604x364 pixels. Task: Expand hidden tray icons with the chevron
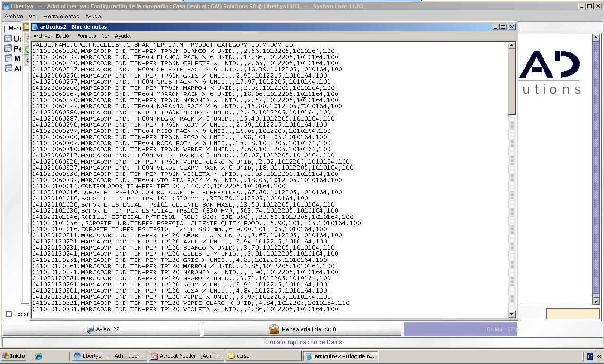599,356
